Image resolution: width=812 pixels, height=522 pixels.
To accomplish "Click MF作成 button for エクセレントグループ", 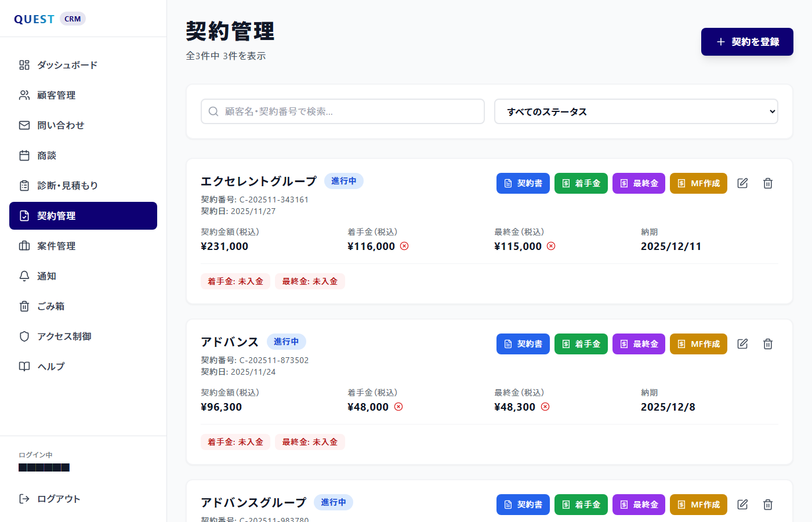I will (698, 183).
